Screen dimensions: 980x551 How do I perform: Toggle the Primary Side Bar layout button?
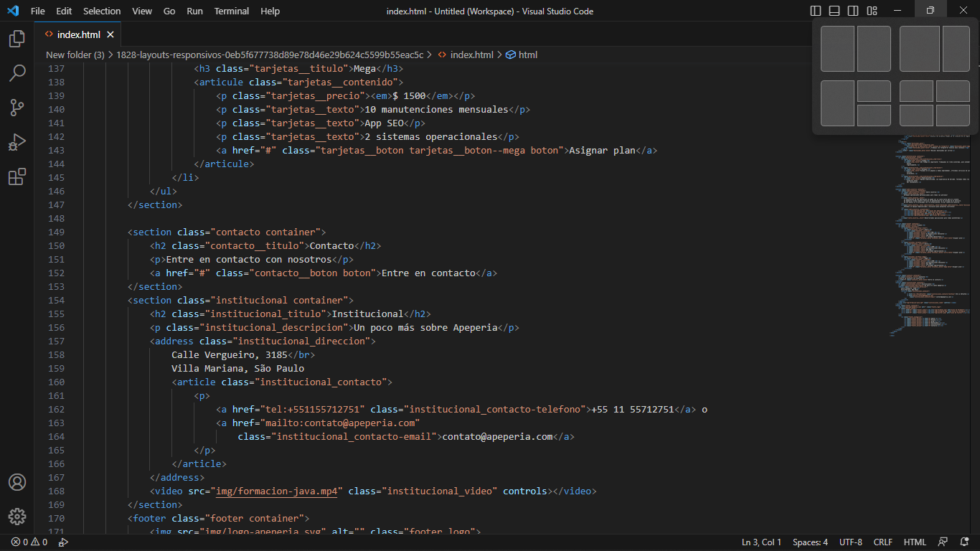[816, 11]
